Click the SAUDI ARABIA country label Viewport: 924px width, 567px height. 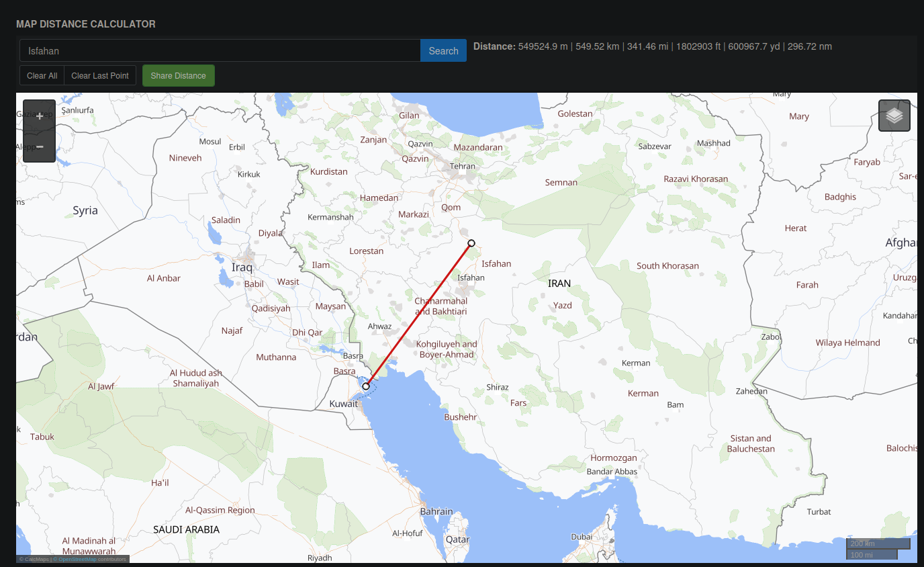tap(187, 529)
